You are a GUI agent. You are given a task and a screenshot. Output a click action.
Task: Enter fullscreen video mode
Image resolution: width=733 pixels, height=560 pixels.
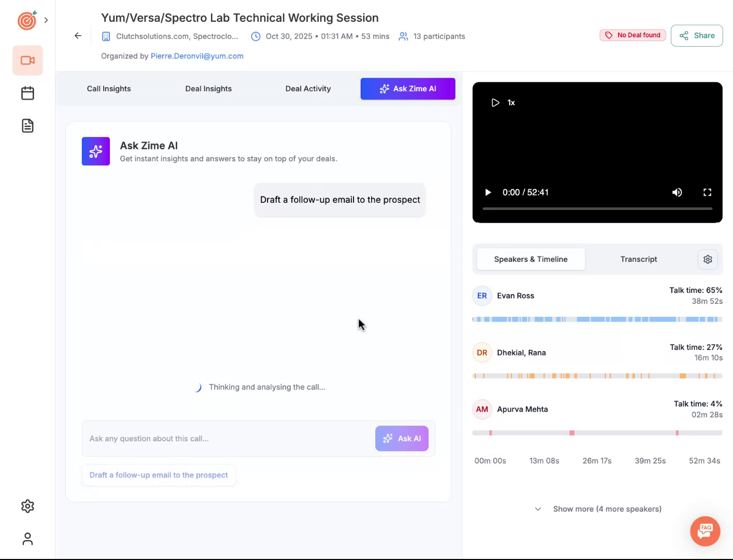pos(707,192)
